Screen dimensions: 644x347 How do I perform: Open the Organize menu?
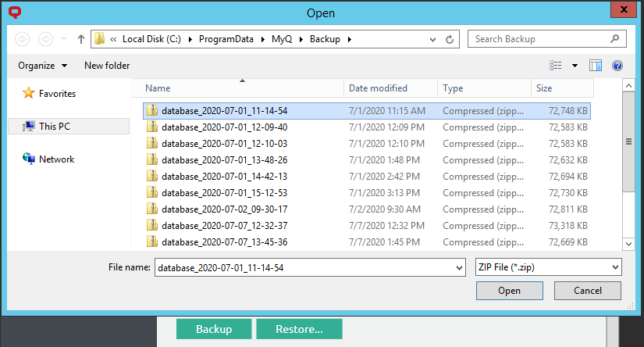point(42,66)
